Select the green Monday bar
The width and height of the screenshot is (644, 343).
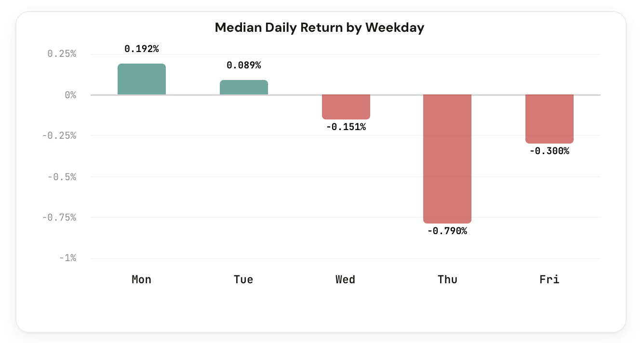(x=142, y=79)
